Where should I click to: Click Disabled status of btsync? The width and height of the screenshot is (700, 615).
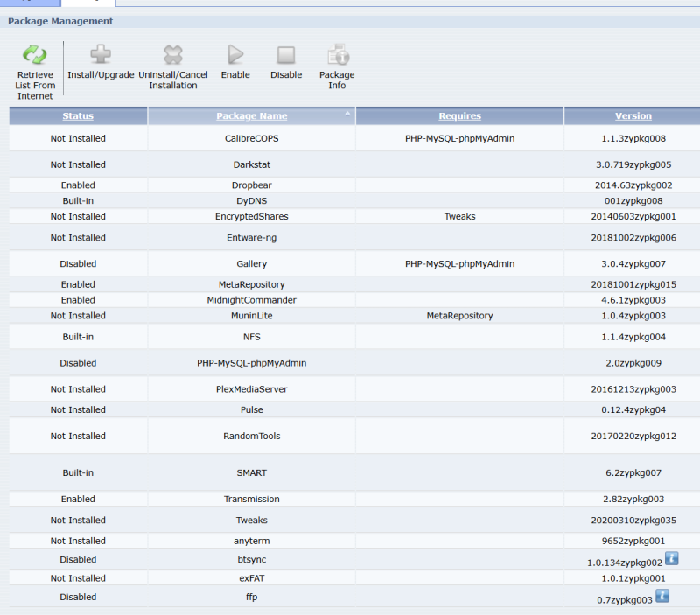click(x=78, y=559)
